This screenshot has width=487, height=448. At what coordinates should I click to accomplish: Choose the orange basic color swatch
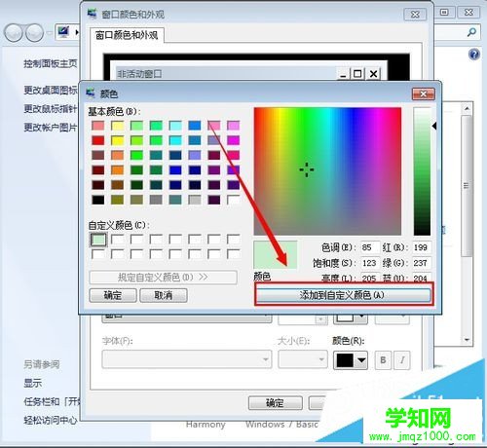point(118,169)
